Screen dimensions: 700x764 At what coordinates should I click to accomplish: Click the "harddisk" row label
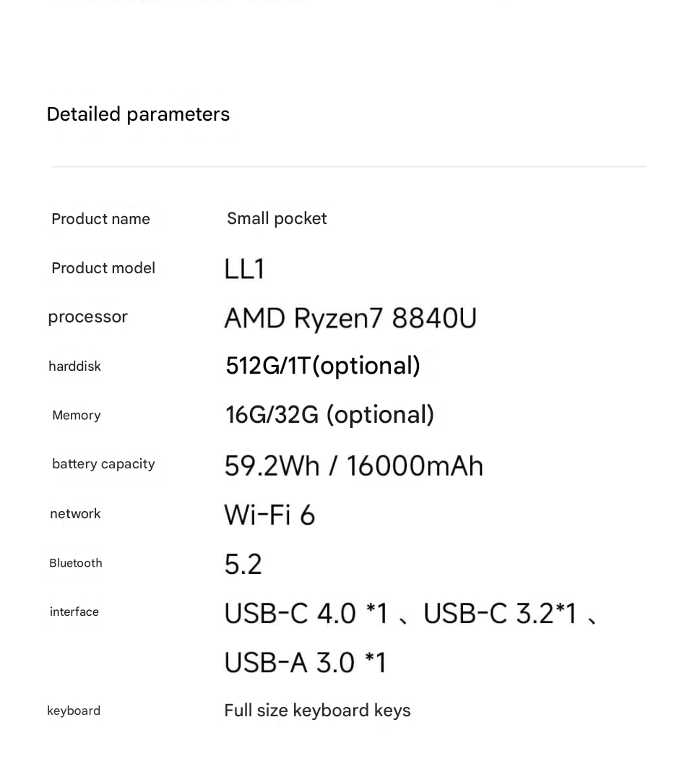click(x=74, y=366)
